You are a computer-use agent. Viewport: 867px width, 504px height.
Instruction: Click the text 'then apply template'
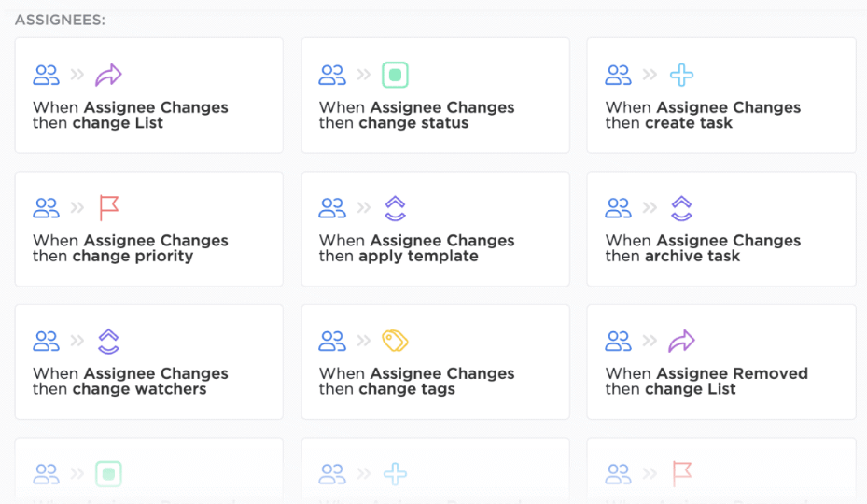point(399,256)
